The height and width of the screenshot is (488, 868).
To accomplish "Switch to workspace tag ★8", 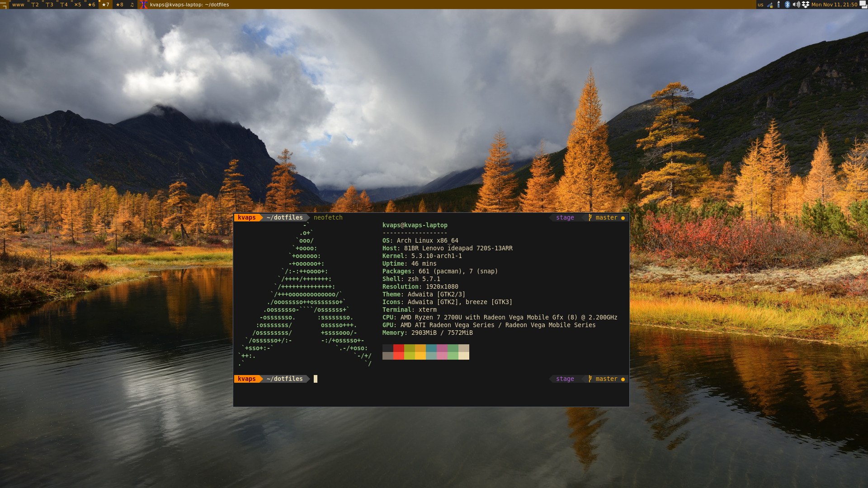I will [x=119, y=5].
